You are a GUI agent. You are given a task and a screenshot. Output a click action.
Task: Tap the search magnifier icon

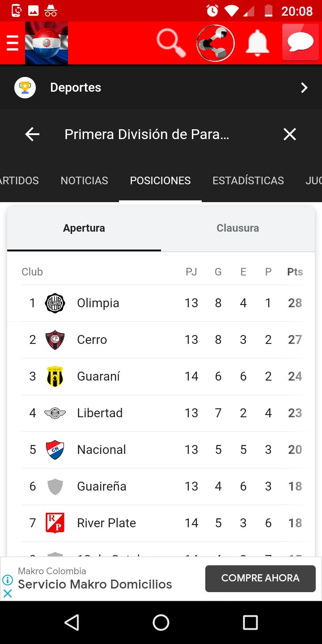point(171,43)
